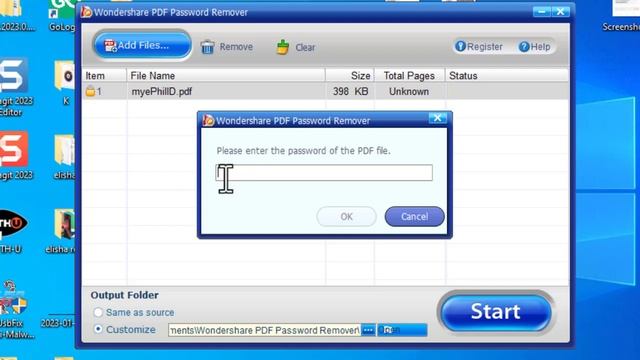640x360 pixels.
Task: Open the TH-U desktop icon
Action: click(12, 231)
